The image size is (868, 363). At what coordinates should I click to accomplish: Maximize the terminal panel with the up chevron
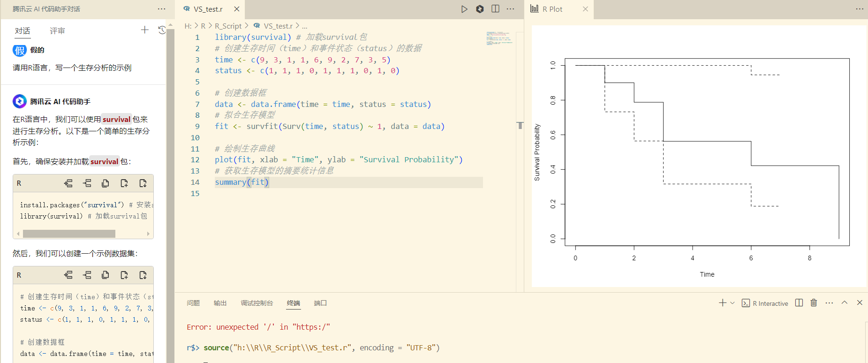(845, 303)
